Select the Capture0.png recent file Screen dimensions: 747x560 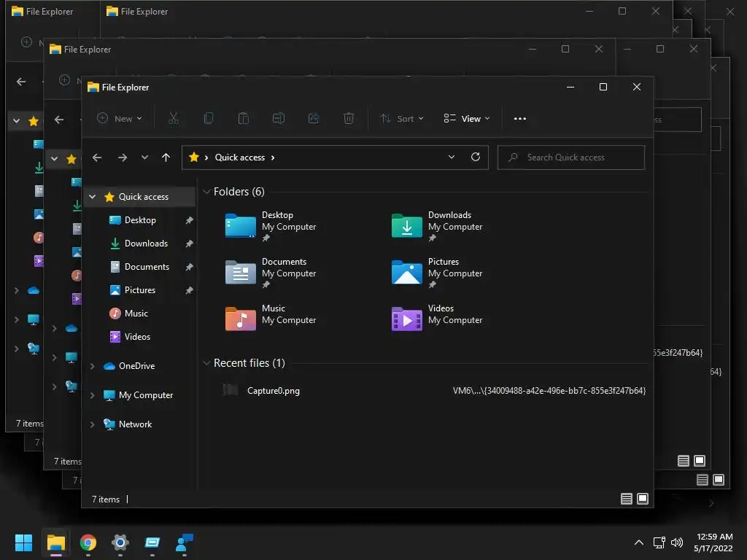click(x=274, y=391)
